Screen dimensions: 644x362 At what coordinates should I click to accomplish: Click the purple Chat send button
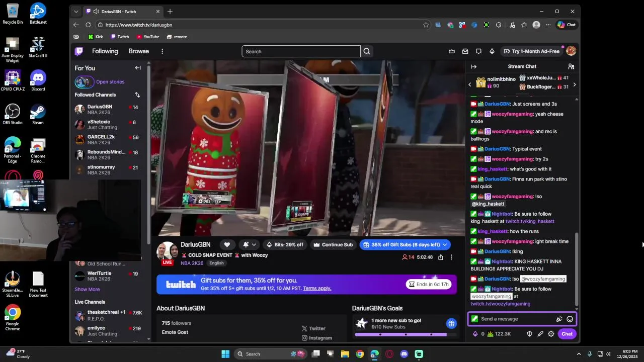click(x=567, y=334)
